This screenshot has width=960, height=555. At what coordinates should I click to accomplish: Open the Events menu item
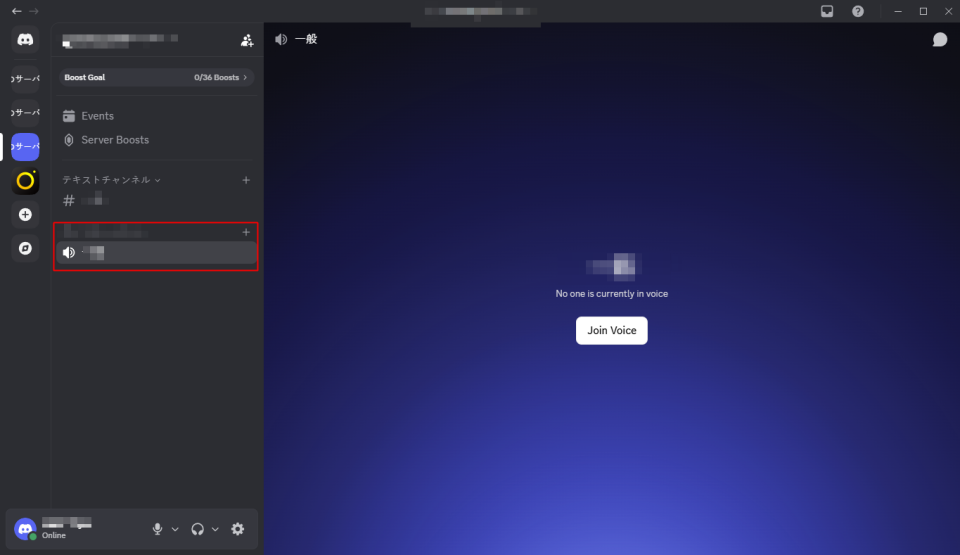pyautogui.click(x=97, y=116)
